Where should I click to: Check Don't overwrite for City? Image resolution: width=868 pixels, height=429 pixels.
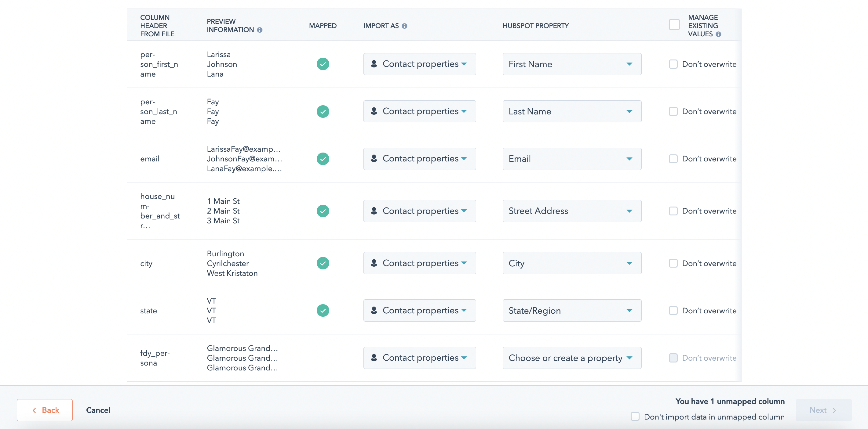[673, 263]
